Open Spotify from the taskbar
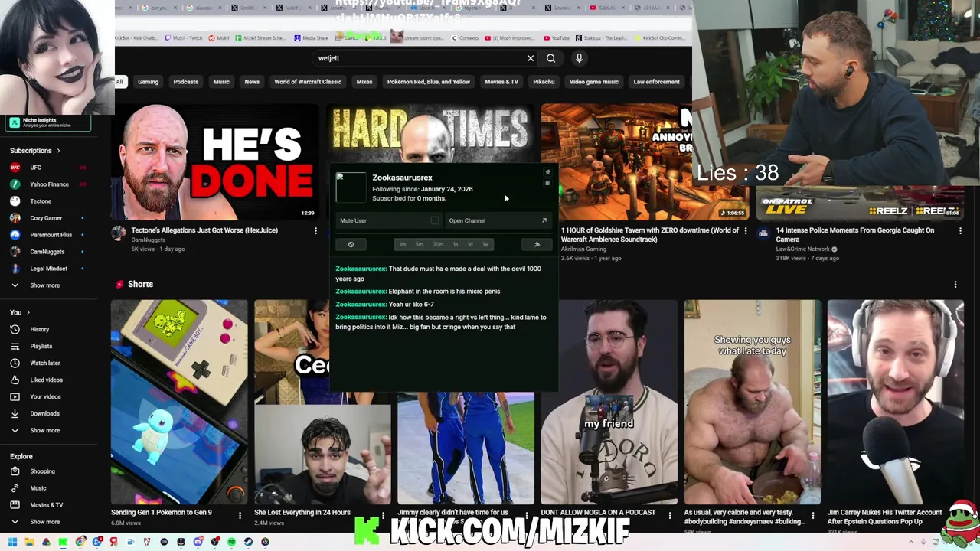Screen dimensions: 980x551 pos(231,542)
